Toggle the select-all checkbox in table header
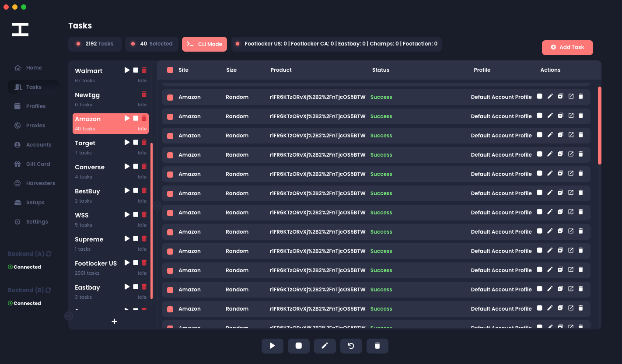This screenshot has width=622, height=364. tap(170, 70)
